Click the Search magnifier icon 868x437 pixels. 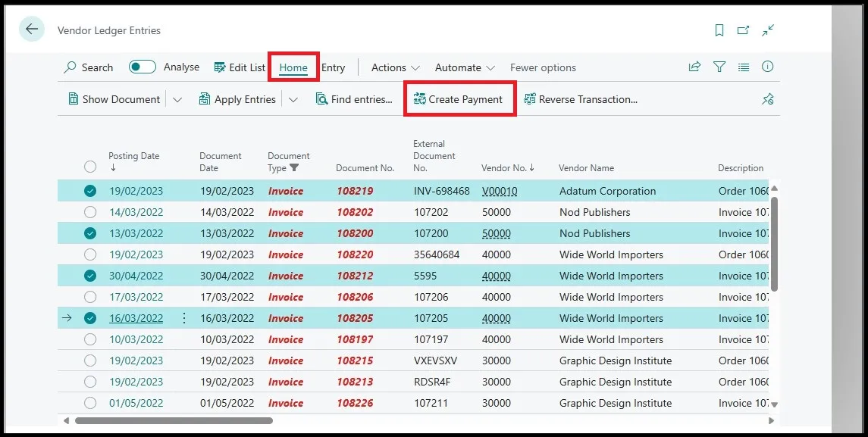71,67
